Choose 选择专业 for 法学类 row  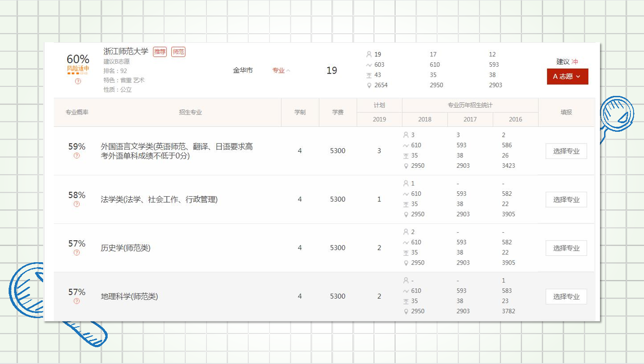coord(566,199)
